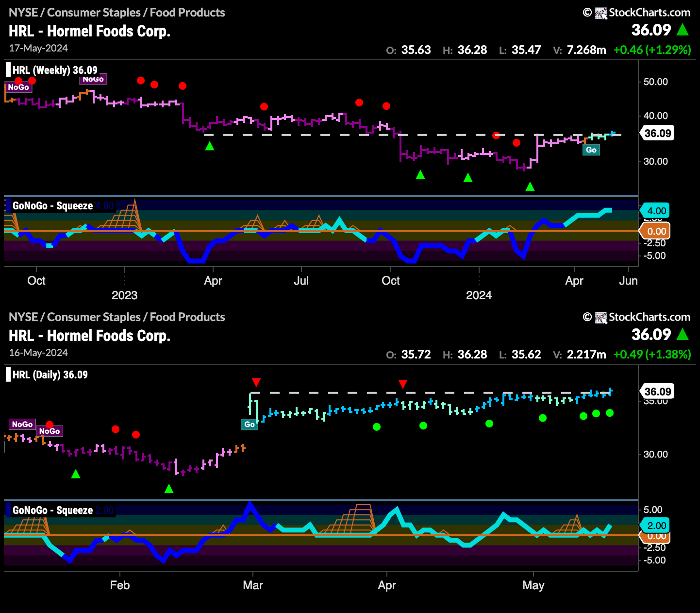Click the GoNoGo - Squeeze label on the weekly panel
The width and height of the screenshot is (700, 613).
pyautogui.click(x=52, y=206)
